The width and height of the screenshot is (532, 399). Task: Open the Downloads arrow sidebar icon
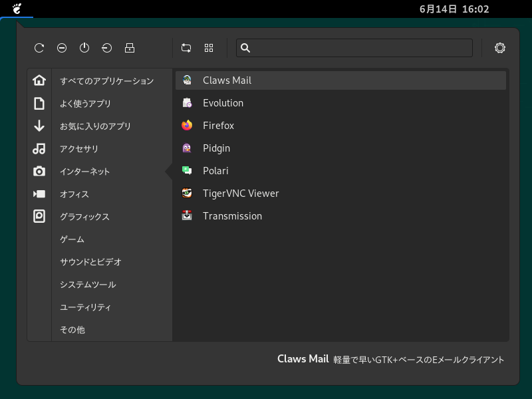[39, 126]
